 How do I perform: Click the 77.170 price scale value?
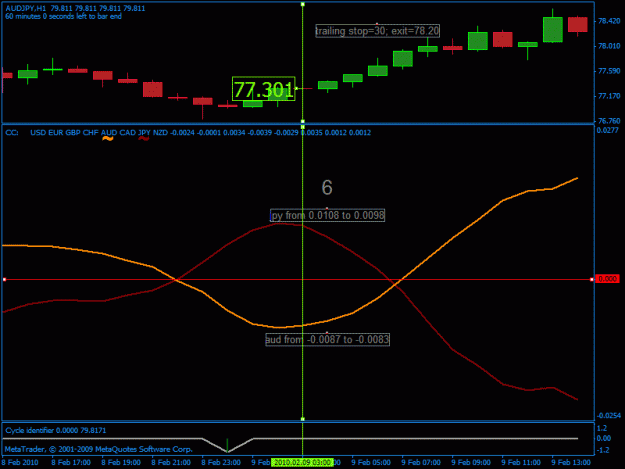[609, 96]
